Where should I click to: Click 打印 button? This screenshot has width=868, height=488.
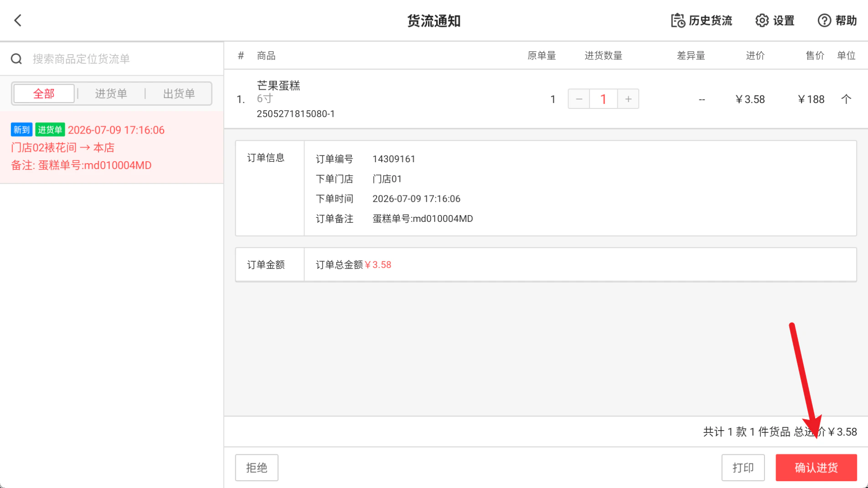click(x=743, y=467)
